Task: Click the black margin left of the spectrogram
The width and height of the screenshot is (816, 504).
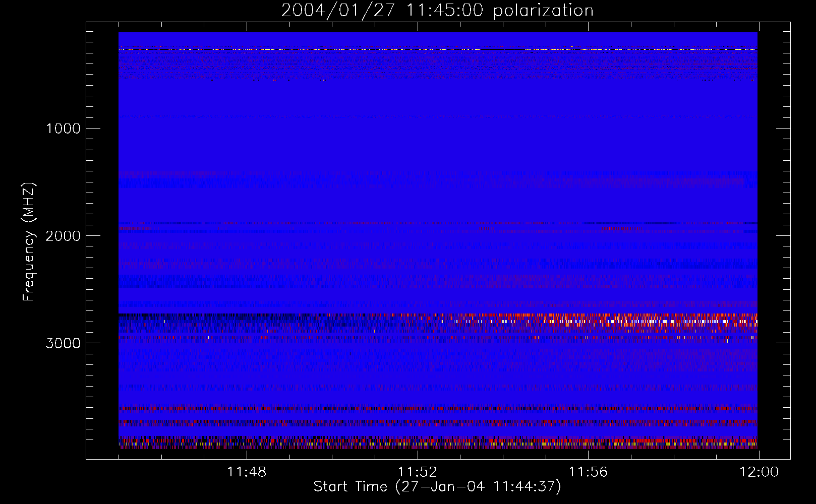Action: point(102,241)
